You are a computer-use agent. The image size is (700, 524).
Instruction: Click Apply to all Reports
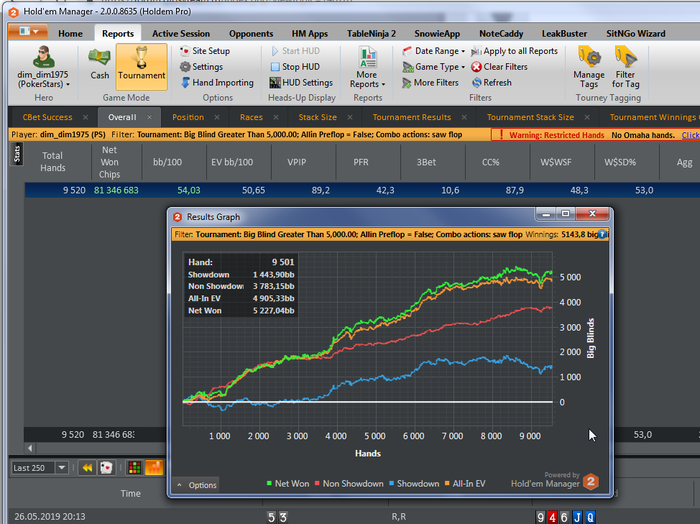[x=514, y=51]
